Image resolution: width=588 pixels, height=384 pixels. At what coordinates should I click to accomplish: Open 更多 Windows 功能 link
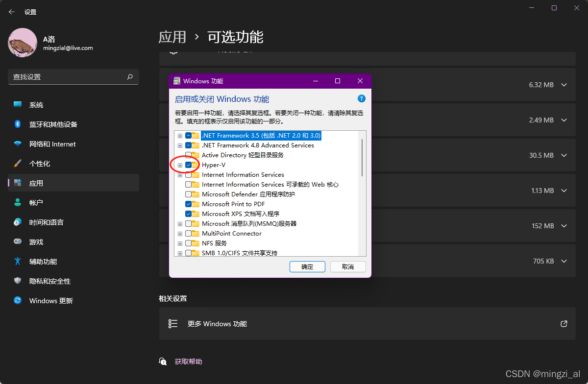coord(217,323)
